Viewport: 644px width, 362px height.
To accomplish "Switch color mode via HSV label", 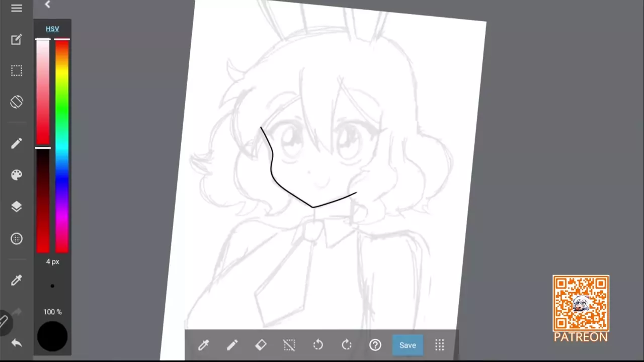I will pos(52,29).
